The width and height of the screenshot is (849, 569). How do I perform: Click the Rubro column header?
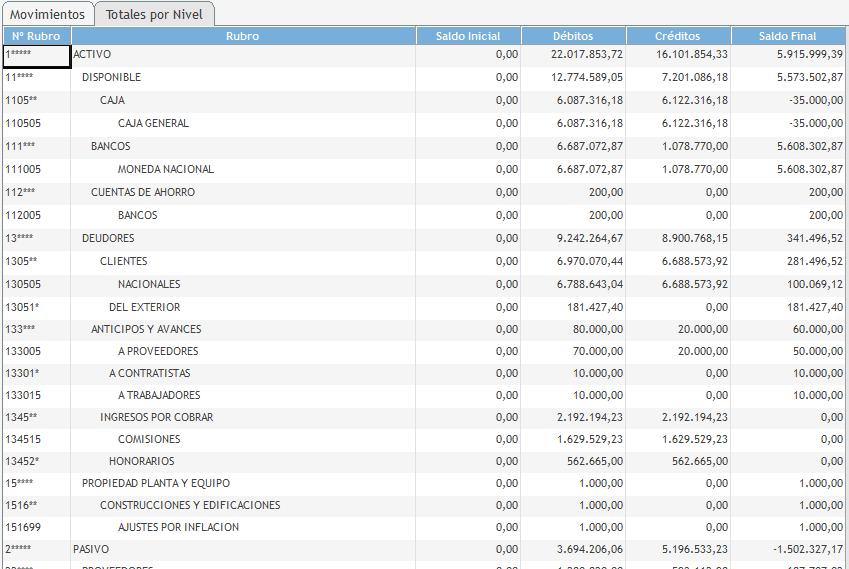click(x=242, y=36)
